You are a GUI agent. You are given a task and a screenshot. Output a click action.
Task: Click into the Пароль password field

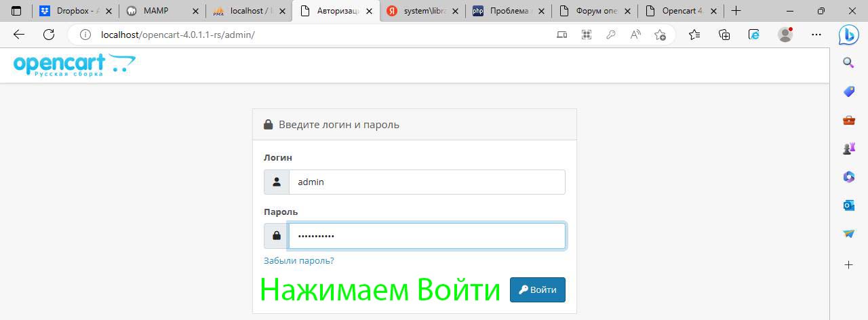pyautogui.click(x=427, y=236)
